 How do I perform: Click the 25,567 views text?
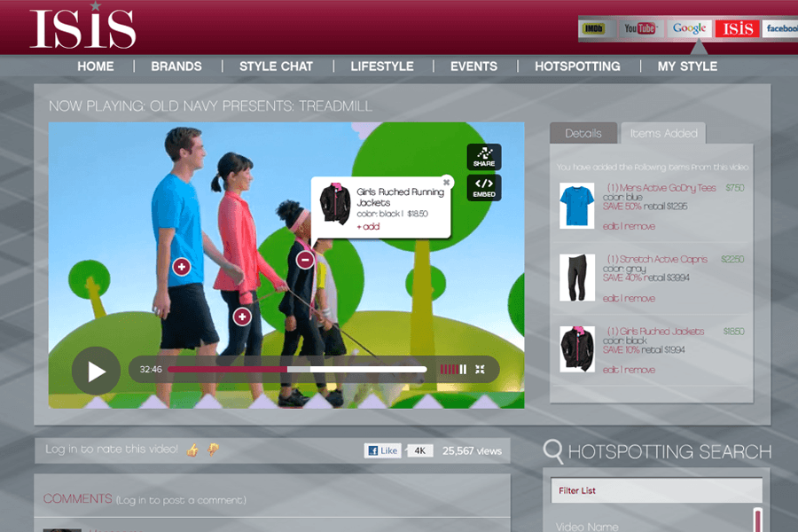pos(472,451)
